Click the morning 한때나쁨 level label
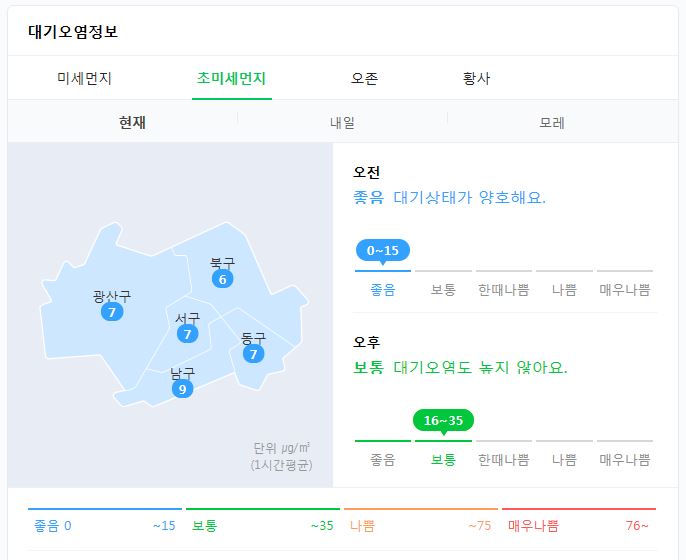This screenshot has height=560, width=686. point(504,290)
